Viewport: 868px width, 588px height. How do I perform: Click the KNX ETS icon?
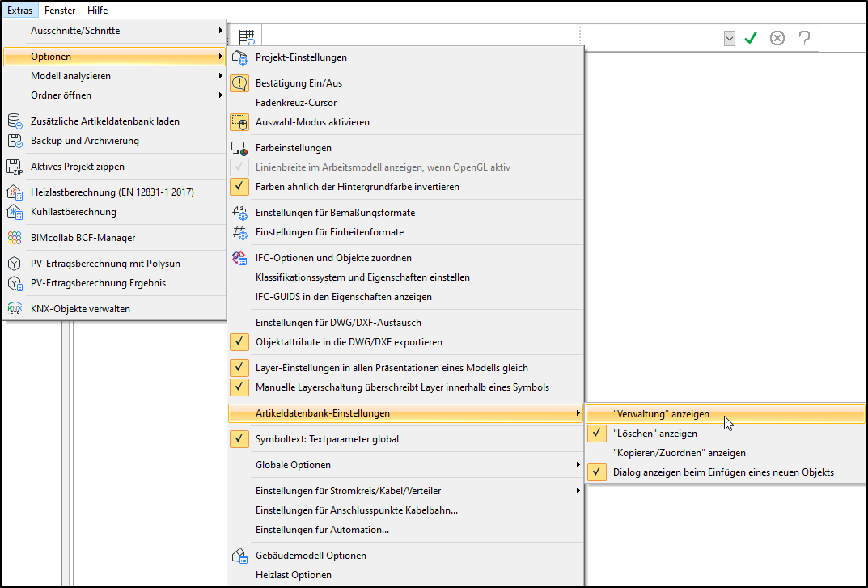(x=15, y=309)
